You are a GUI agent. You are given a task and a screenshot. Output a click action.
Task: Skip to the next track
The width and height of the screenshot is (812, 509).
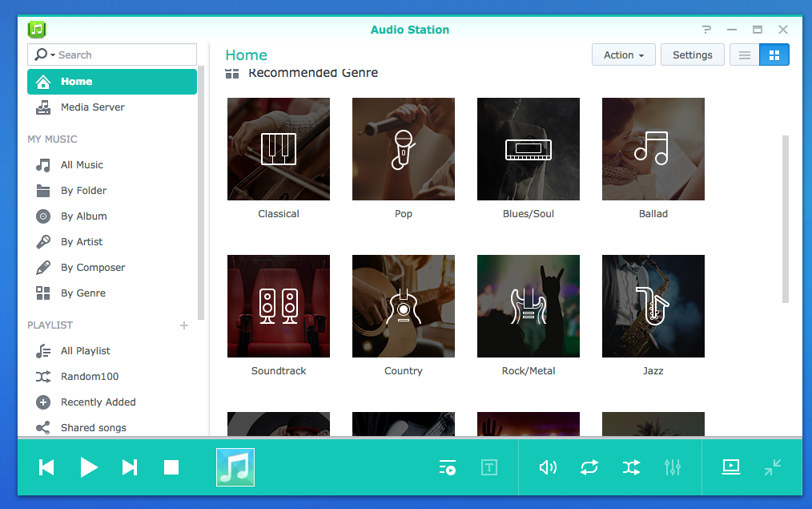click(130, 467)
